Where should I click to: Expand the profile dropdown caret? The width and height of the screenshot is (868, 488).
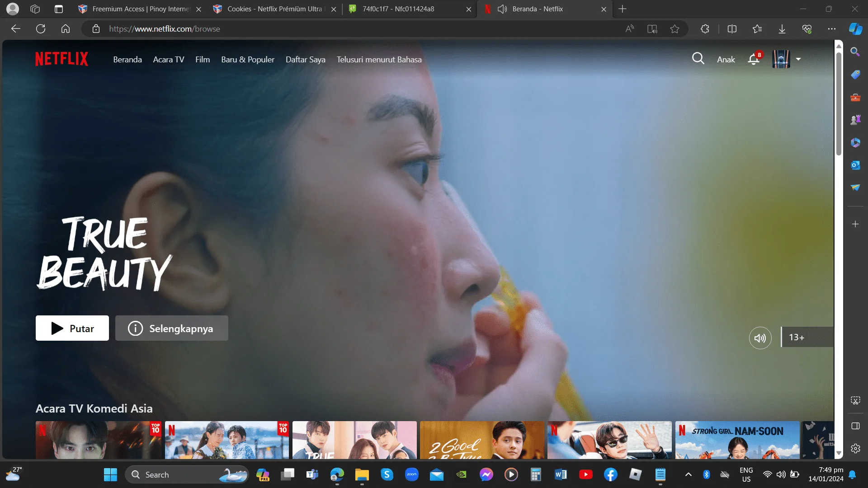798,59
